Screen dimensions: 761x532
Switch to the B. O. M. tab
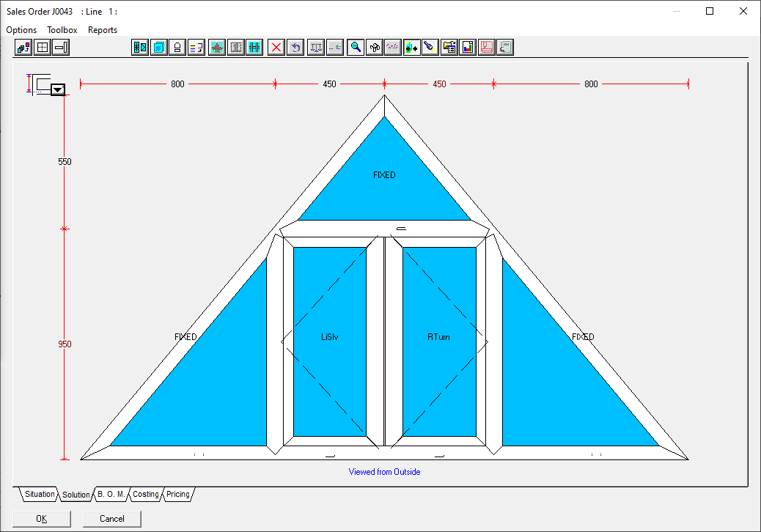[x=111, y=495]
